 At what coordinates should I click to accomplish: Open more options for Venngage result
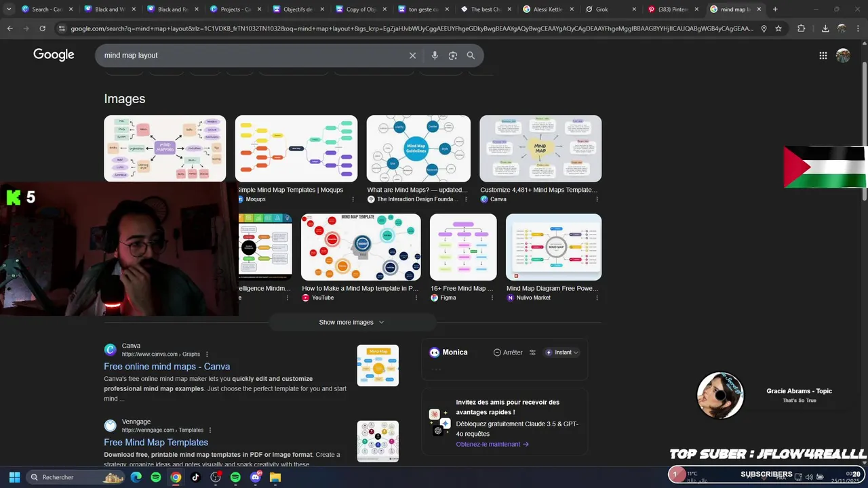[210, 430]
